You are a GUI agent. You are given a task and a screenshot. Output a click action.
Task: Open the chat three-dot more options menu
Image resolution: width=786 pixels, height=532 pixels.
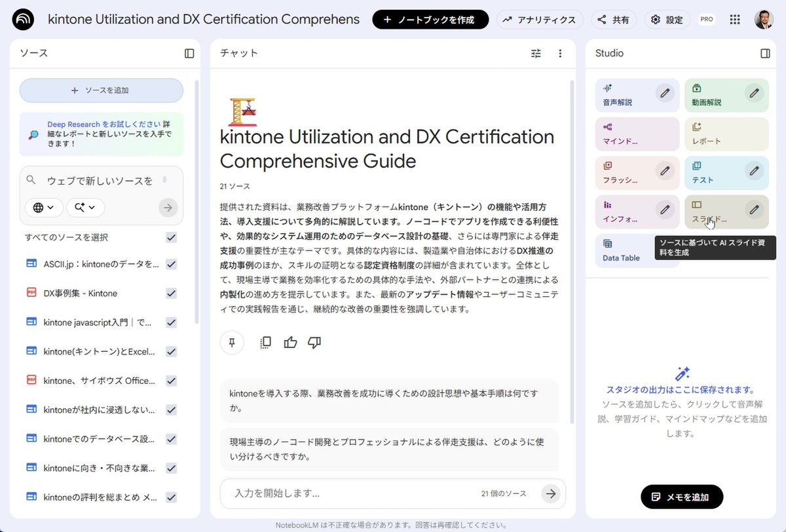coord(560,54)
